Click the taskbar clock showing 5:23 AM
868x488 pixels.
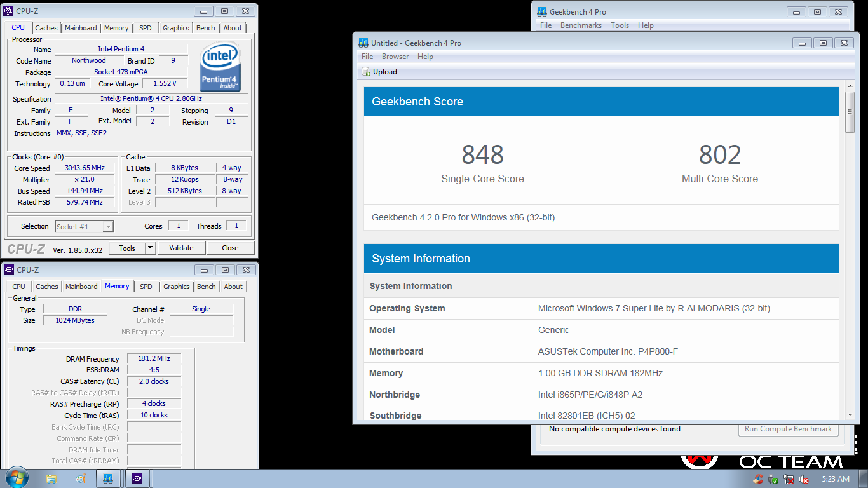[835, 479]
